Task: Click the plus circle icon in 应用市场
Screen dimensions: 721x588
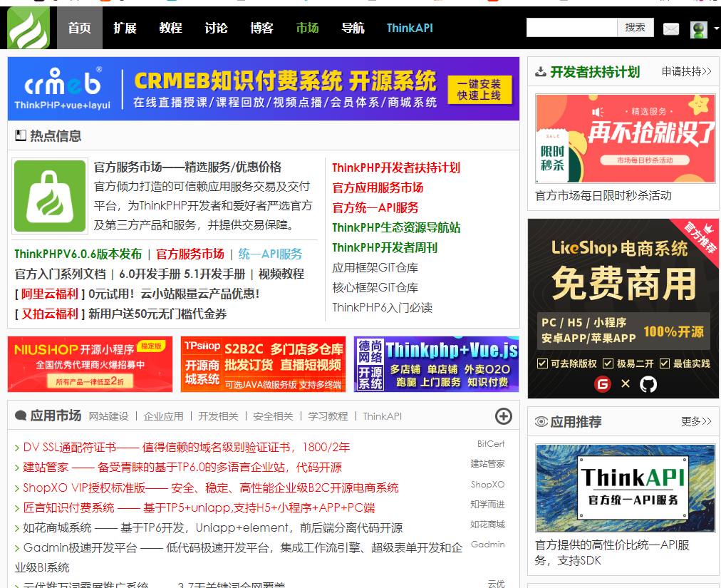Action: click(x=503, y=416)
